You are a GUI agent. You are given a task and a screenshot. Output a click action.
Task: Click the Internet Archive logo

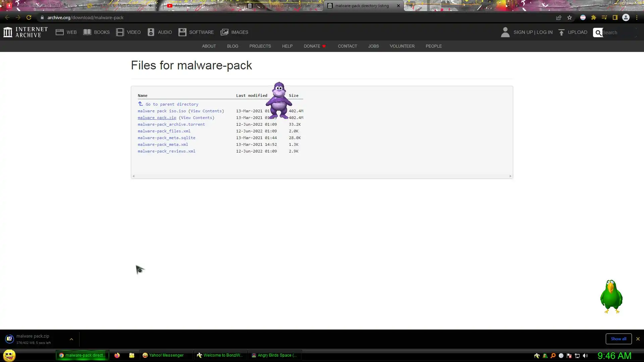(25, 32)
